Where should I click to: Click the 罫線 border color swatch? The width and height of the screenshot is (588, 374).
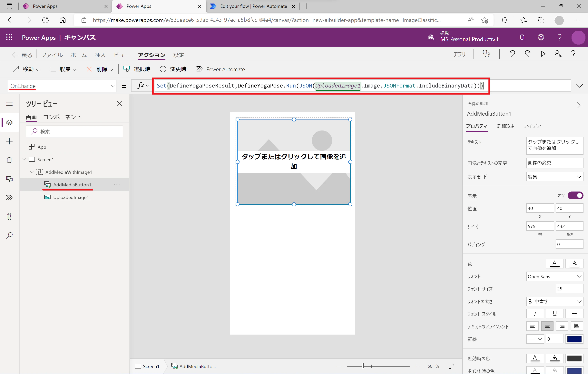click(x=574, y=339)
